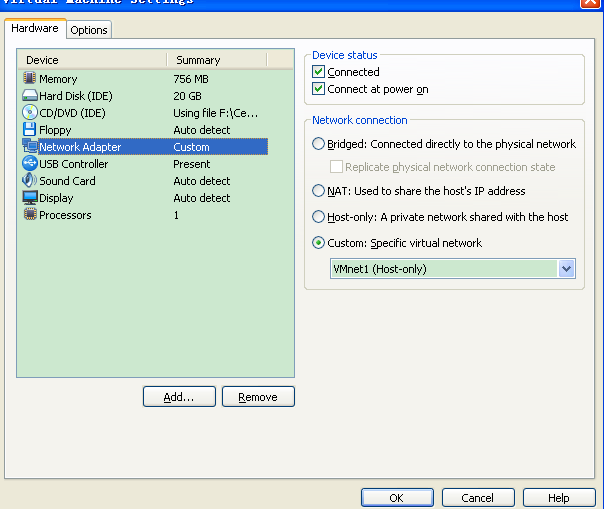Screen dimensions: 604x509
Task: Select Host-only private network option
Action: click(318, 217)
